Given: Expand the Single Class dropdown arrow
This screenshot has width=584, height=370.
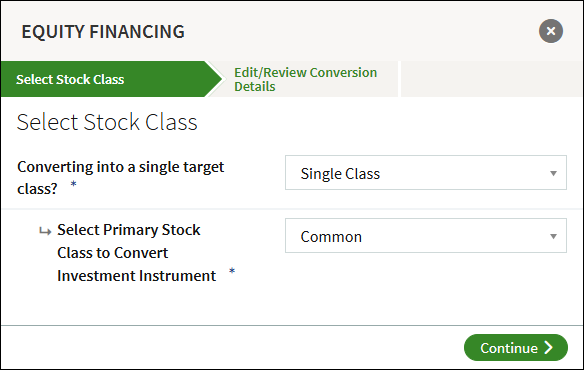Looking at the screenshot, I should point(553,173).
